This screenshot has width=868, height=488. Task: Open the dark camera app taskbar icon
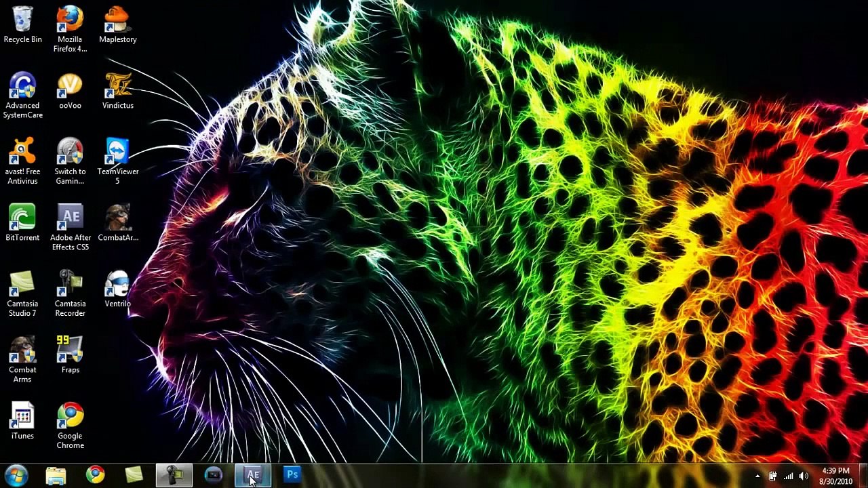(x=214, y=475)
